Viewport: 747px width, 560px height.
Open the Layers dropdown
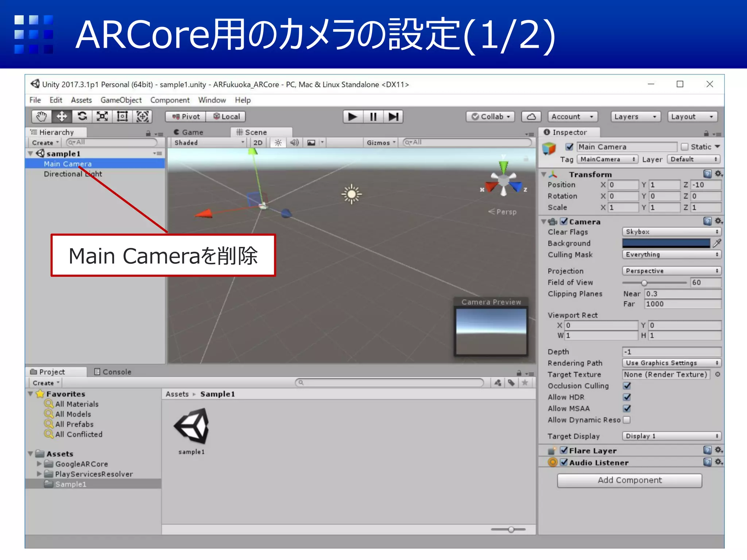[x=636, y=117]
